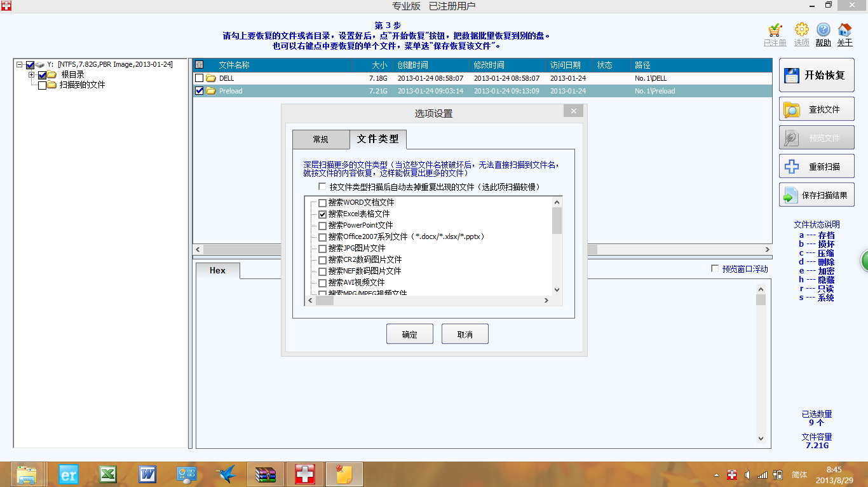Screen dimensions: 868x487
Task: Uncheck 搜索Excel表格文件 checkbox
Action: tap(322, 214)
